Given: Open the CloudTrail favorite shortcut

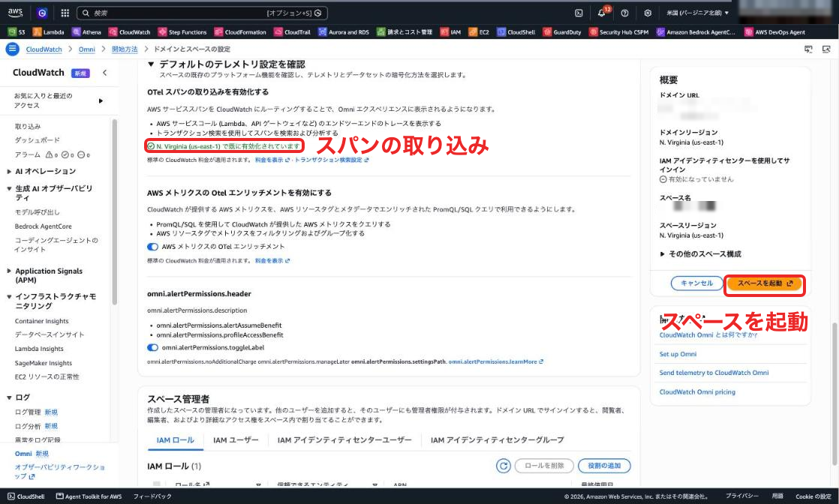Looking at the screenshot, I should 292,32.
